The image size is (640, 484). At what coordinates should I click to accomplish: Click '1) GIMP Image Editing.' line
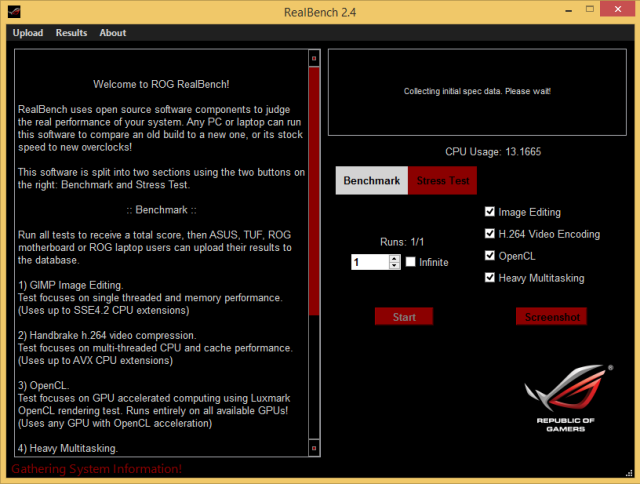tap(70, 285)
